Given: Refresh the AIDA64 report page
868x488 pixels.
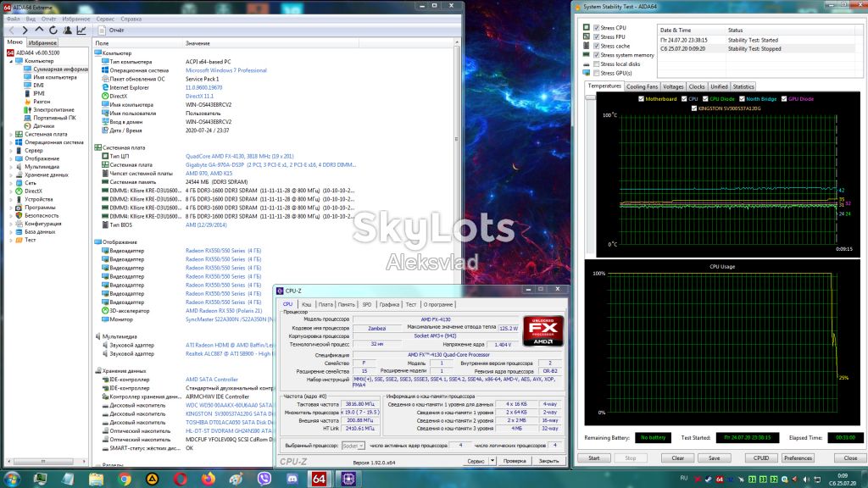Looking at the screenshot, I should (53, 30).
